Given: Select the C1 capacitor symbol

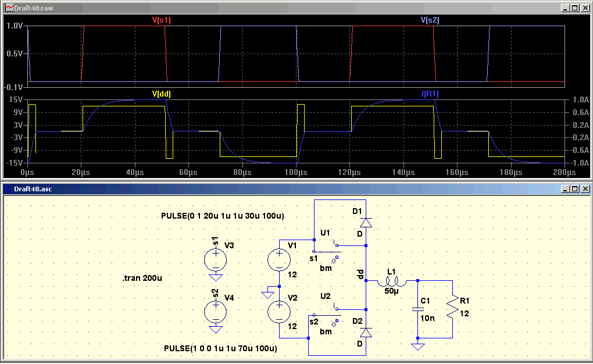Looking at the screenshot, I should pyautogui.click(x=417, y=309).
